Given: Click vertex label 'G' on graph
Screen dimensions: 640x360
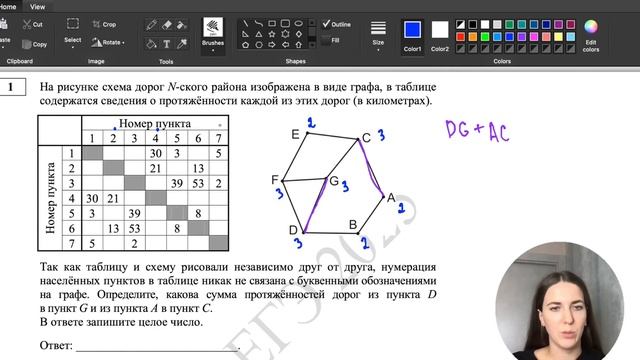Looking at the screenshot, I should pyautogui.click(x=334, y=181).
